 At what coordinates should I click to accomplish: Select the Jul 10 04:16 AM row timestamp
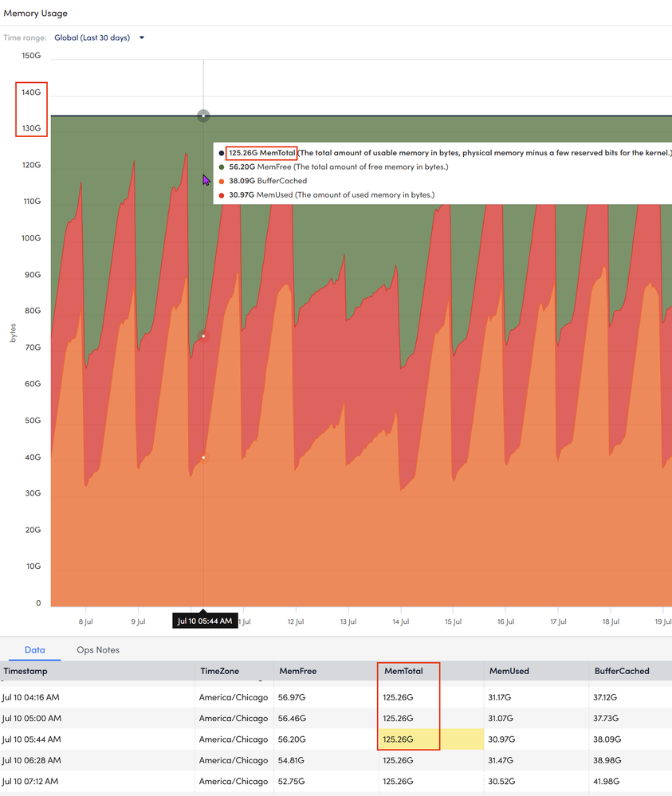30,698
